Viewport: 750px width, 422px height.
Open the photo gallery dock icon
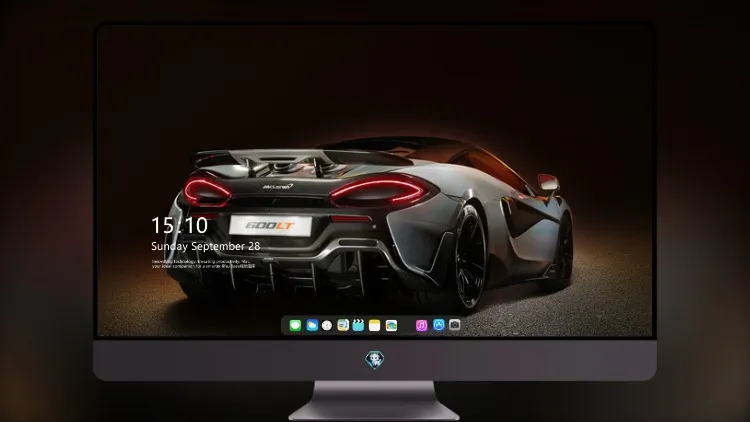(x=391, y=325)
